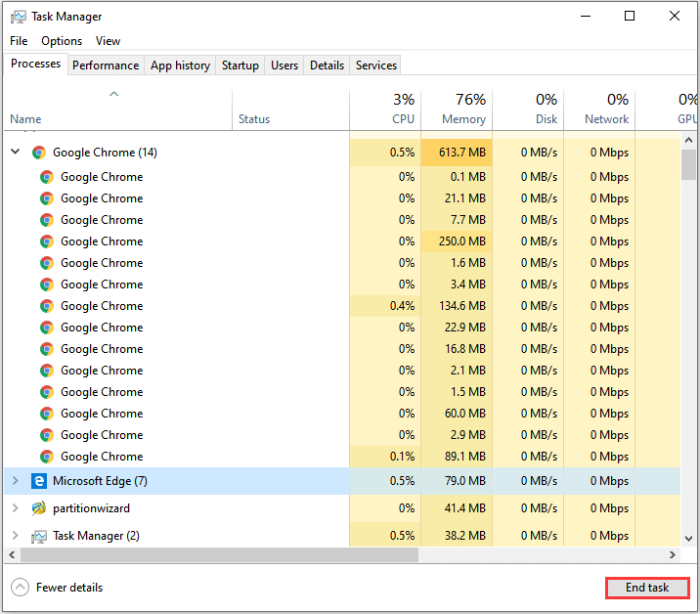Click the horizontal scrollbar thumb
Image resolution: width=700 pixels, height=614 pixels.
pos(219,555)
